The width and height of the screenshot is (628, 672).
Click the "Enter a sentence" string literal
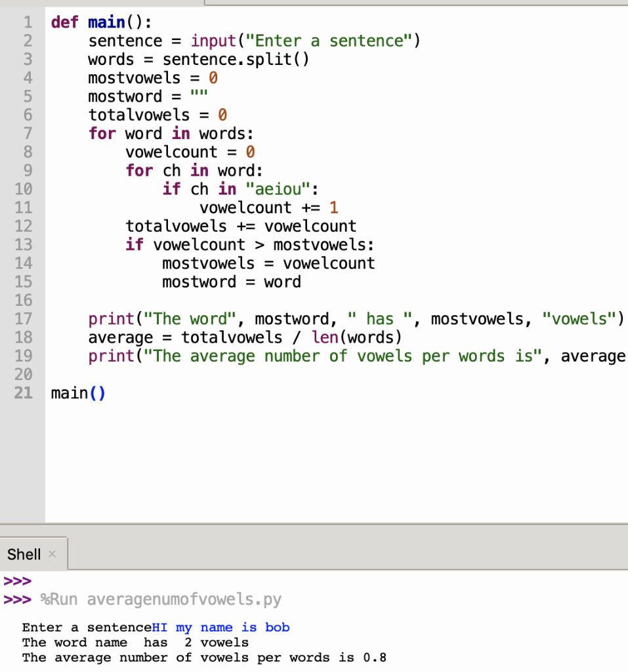tap(329, 41)
